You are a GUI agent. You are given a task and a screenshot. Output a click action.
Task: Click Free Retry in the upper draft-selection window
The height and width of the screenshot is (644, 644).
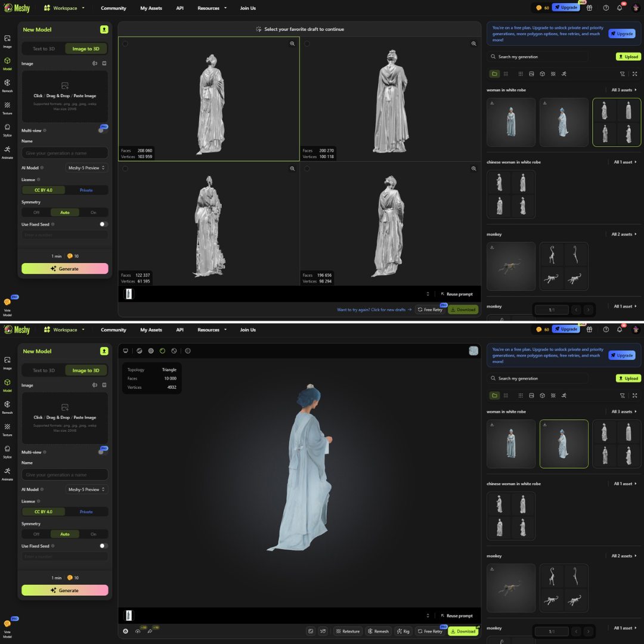tap(430, 309)
